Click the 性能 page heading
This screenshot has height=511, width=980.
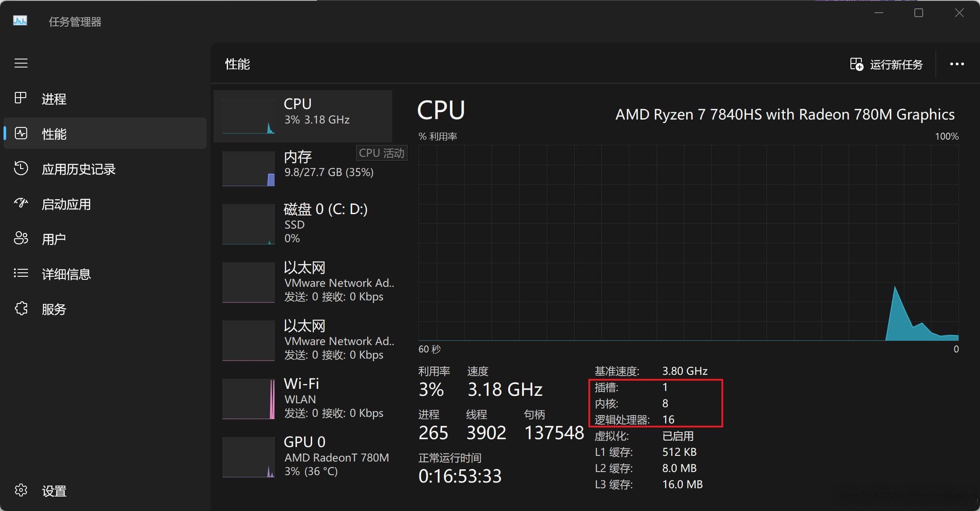click(x=237, y=64)
